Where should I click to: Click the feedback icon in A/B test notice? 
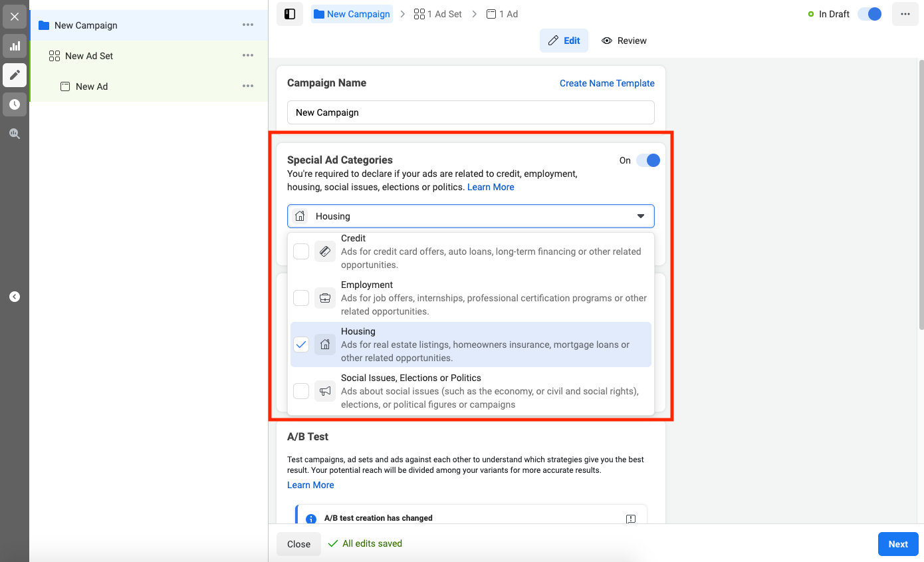[631, 519]
